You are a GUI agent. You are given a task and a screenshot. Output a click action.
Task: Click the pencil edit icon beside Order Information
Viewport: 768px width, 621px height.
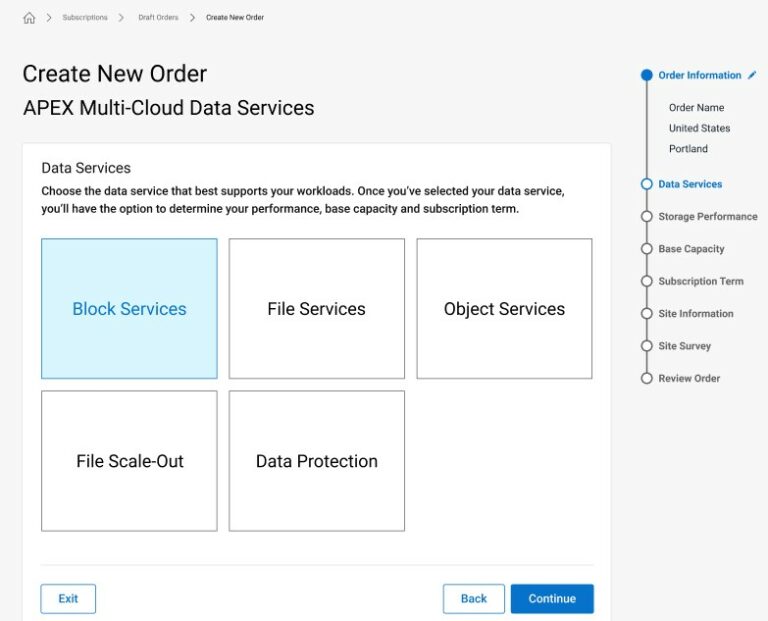pos(752,75)
